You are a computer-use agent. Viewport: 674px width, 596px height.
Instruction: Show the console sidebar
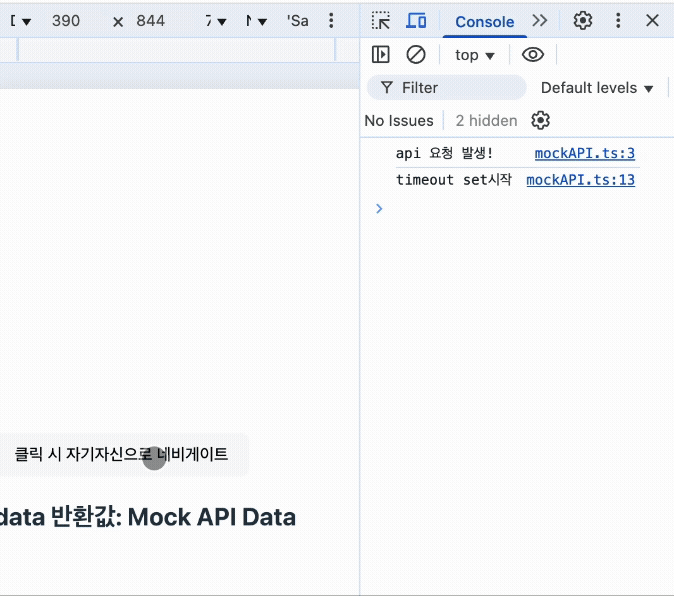tap(381, 55)
